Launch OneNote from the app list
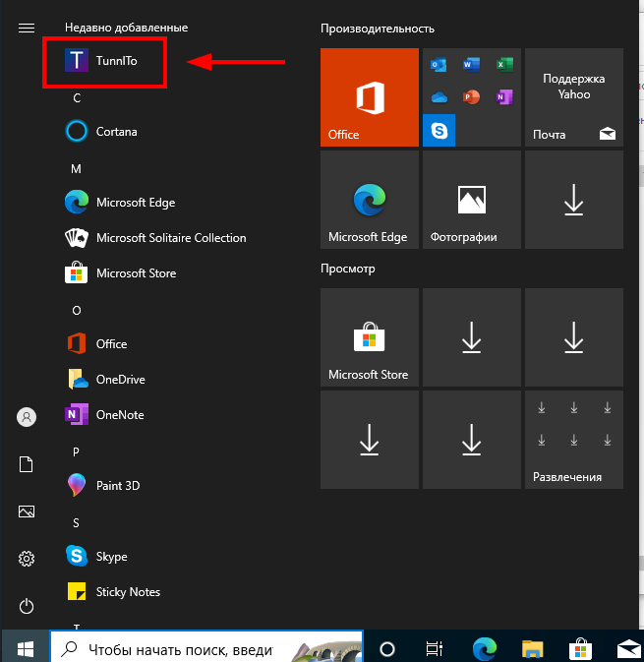This screenshot has width=644, height=662. [119, 415]
